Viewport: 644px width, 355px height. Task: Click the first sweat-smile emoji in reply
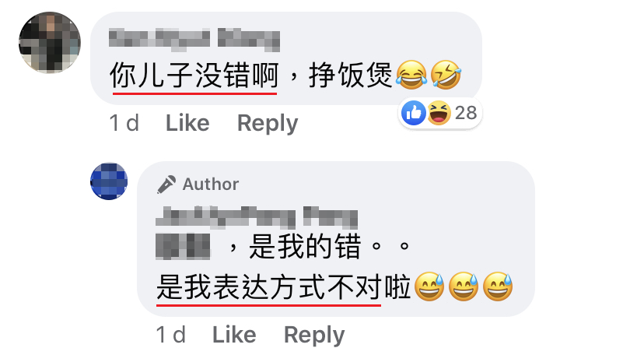point(429,286)
